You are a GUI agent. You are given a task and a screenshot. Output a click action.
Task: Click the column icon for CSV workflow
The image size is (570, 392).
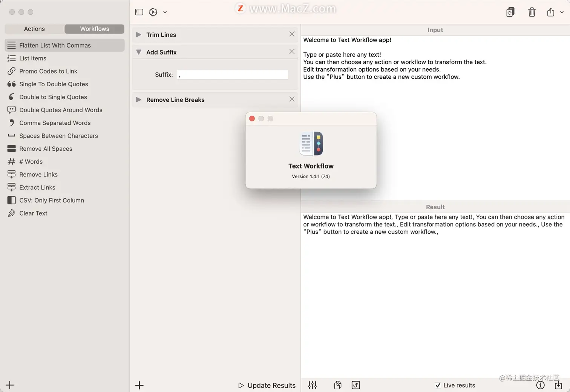[12, 201]
